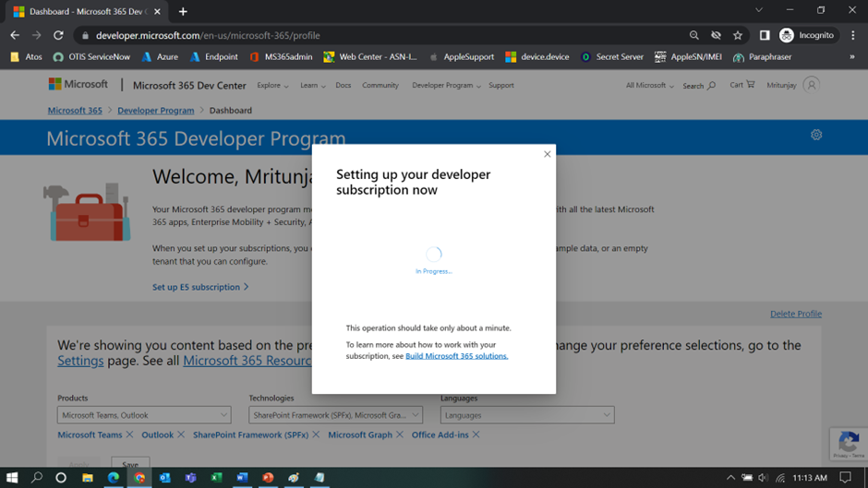Expand the Explore menu
This screenshot has width=868, height=488.
[272, 85]
